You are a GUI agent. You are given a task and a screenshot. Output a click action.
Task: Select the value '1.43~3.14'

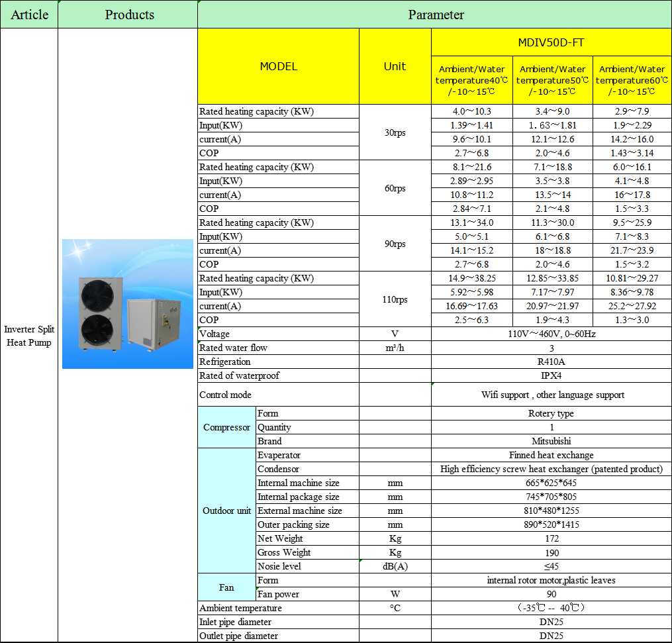pos(632,153)
